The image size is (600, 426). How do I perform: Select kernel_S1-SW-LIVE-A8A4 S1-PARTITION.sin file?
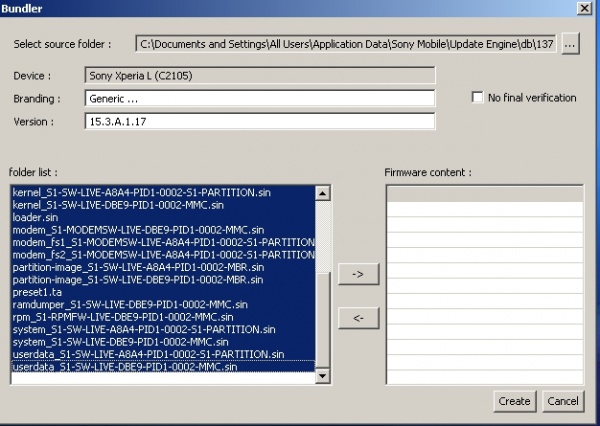click(163, 192)
